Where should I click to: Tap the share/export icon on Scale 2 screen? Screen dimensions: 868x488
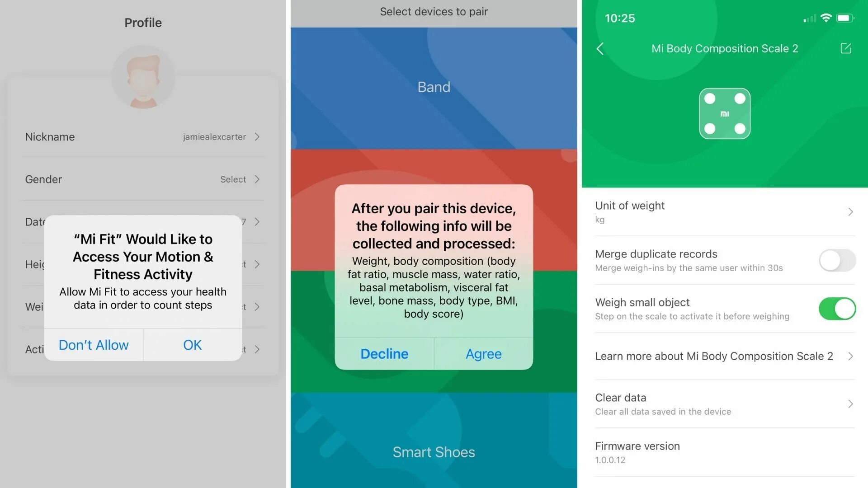pos(846,49)
